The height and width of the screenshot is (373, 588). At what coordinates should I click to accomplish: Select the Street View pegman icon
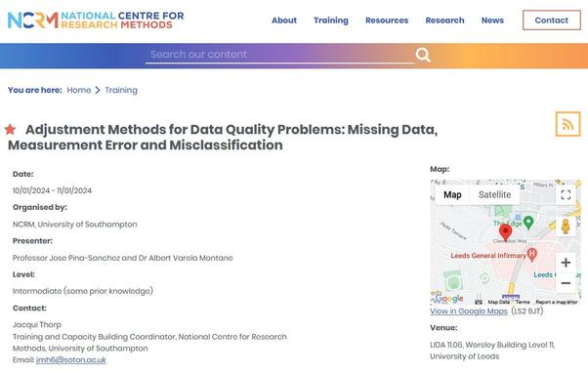tap(566, 227)
